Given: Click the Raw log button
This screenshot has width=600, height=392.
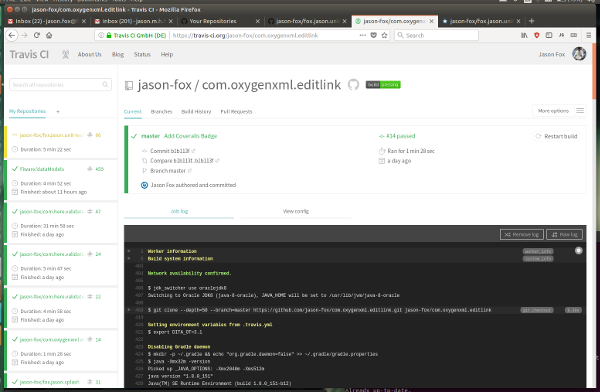Looking at the screenshot, I should (564, 234).
